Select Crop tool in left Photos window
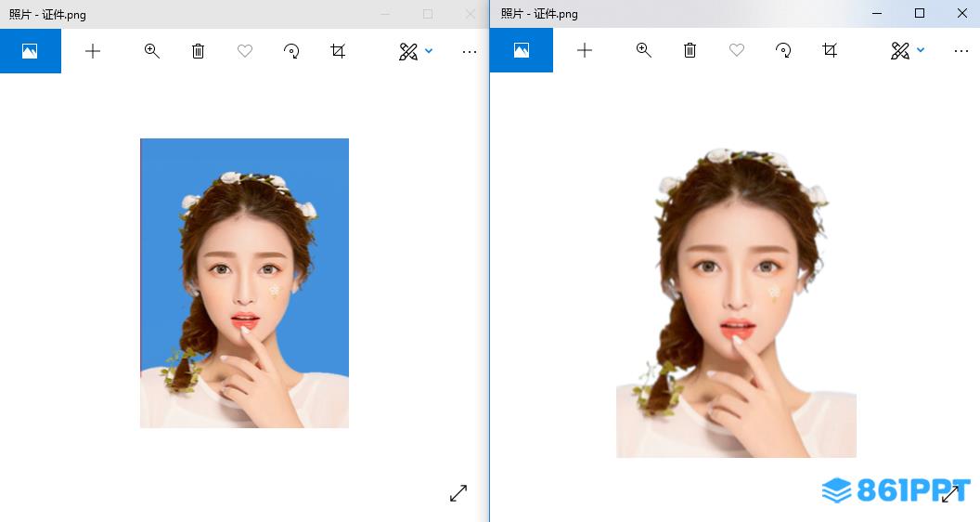Screen dimensions: 980x522 pyautogui.click(x=338, y=51)
